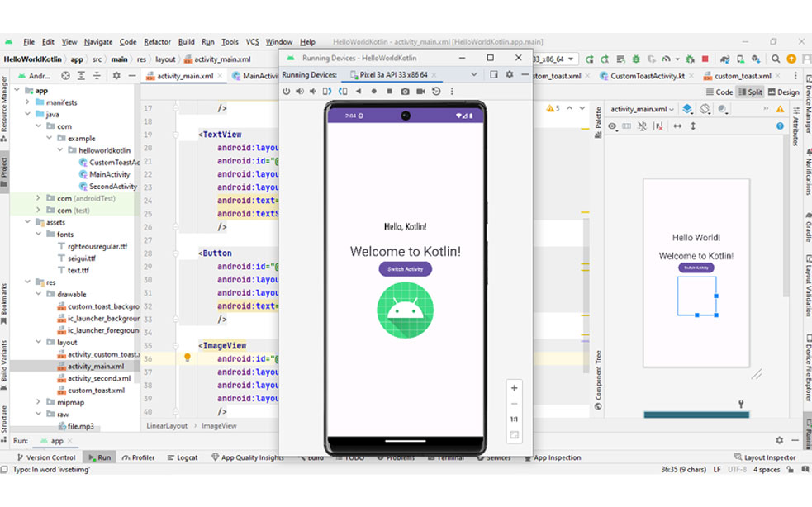Collapse the java folder

(28, 114)
